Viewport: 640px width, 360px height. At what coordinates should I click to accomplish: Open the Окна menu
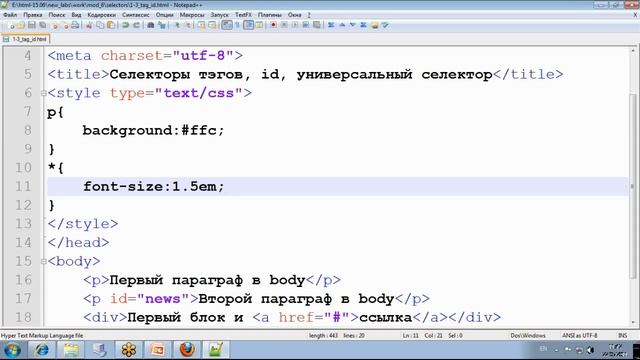coord(294,15)
